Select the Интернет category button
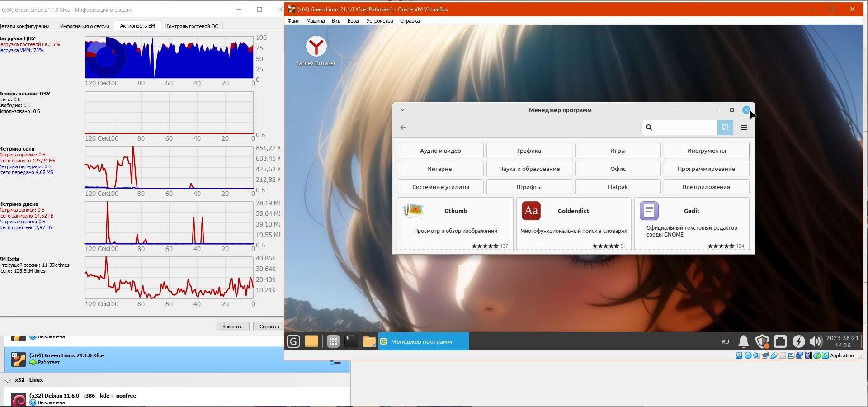Image resolution: width=868 pixels, height=407 pixels. [440, 169]
